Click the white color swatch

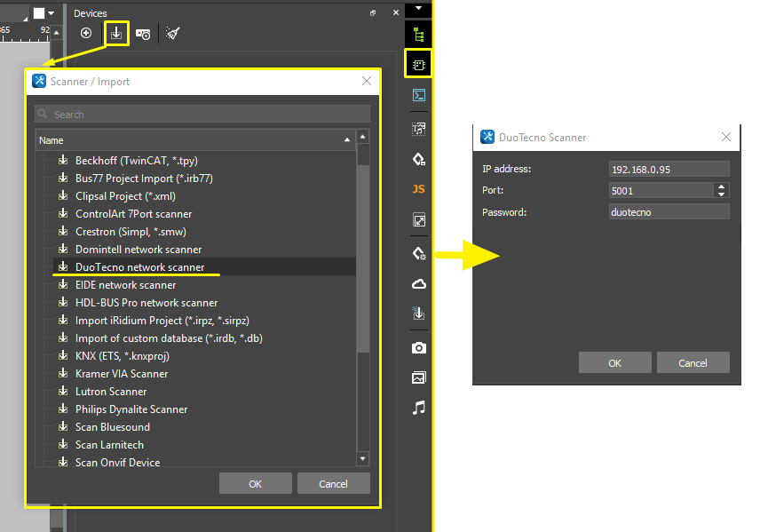(x=39, y=13)
